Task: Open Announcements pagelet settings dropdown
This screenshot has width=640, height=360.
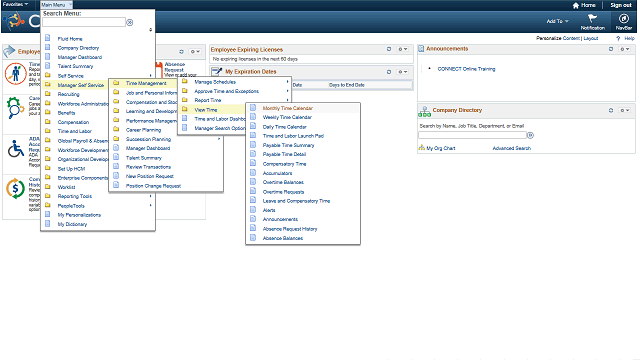Action: pyautogui.click(x=624, y=49)
